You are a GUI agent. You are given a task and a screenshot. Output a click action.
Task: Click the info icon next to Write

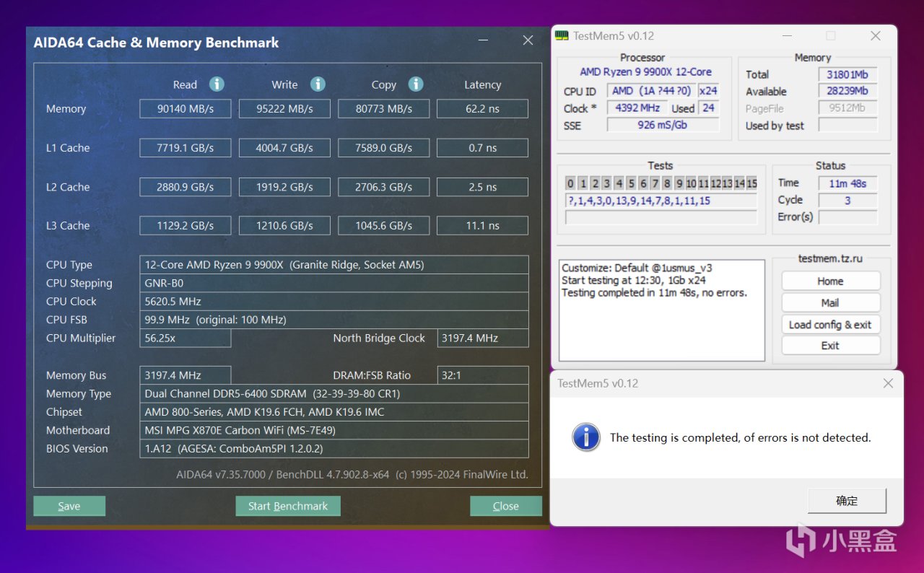coord(318,84)
